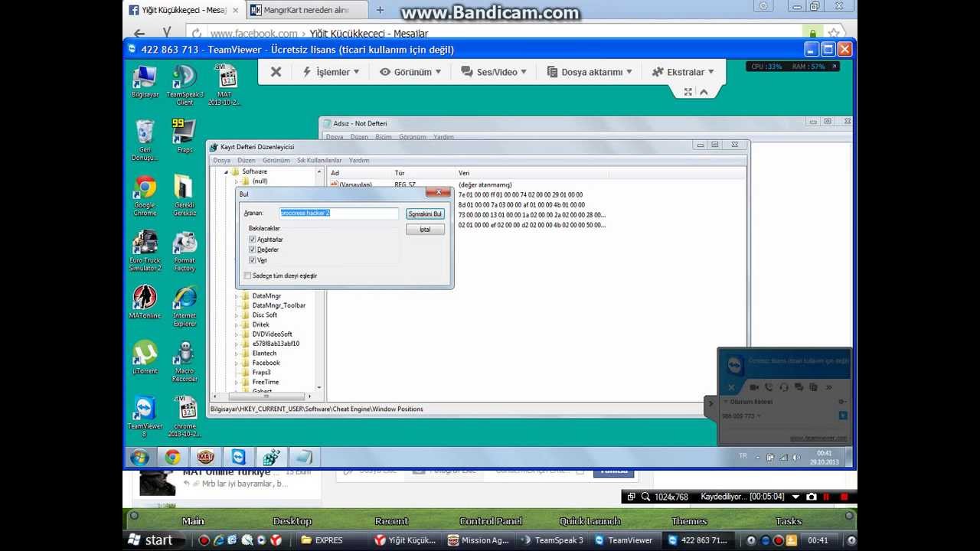The height and width of the screenshot is (551, 980).
Task: Open the Gerekli Gereksiz folder icon
Action: [x=185, y=196]
